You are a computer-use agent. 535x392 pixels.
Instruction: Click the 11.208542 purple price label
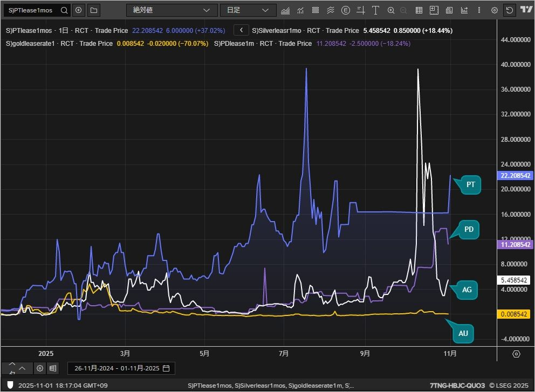[x=515, y=245]
